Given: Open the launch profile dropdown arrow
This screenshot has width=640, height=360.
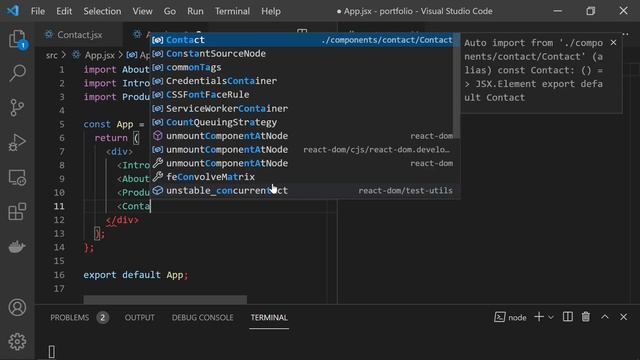Looking at the screenshot, I should tap(551, 318).
